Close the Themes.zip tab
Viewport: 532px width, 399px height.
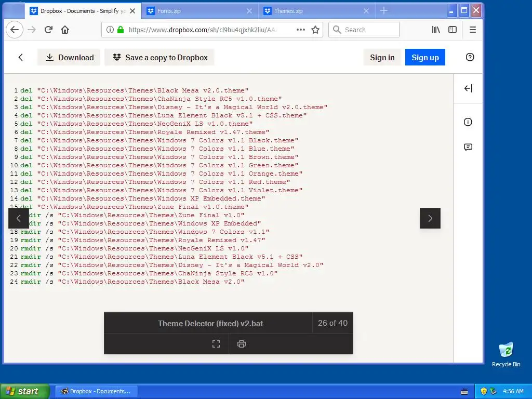coord(366,11)
